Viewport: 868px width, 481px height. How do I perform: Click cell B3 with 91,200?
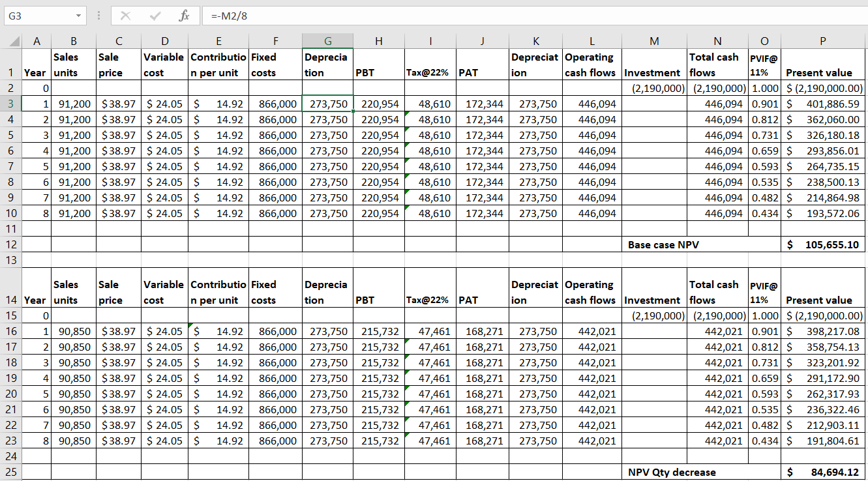click(x=74, y=104)
